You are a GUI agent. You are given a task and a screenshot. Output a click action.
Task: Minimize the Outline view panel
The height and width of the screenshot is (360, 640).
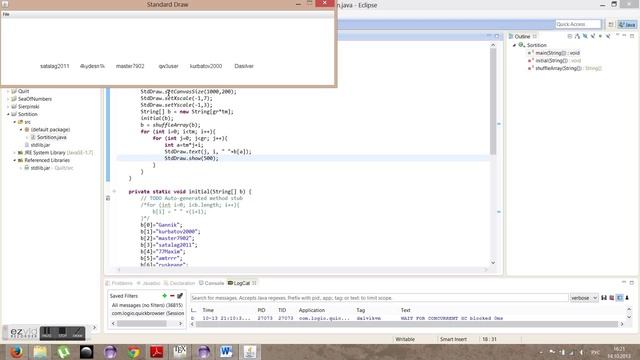pos(624,36)
